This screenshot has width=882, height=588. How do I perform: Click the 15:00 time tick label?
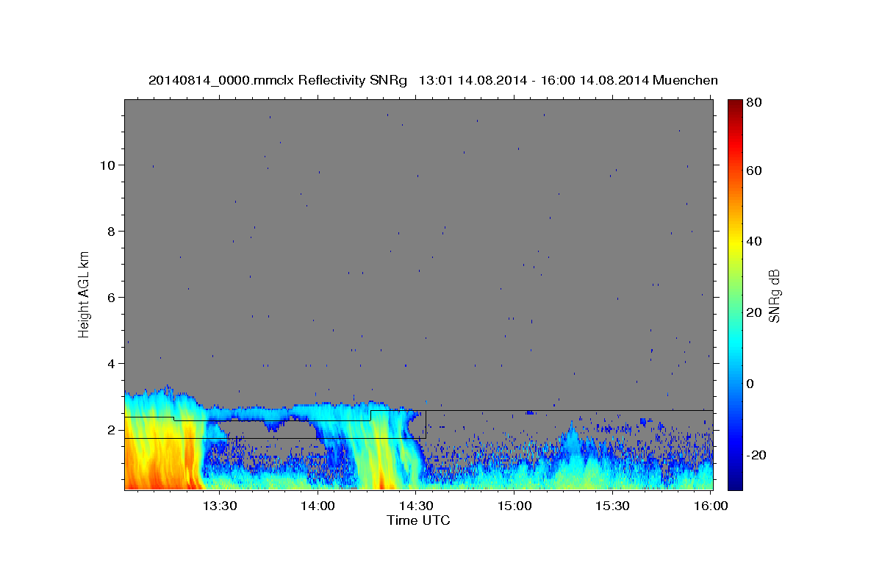pyautogui.click(x=514, y=506)
